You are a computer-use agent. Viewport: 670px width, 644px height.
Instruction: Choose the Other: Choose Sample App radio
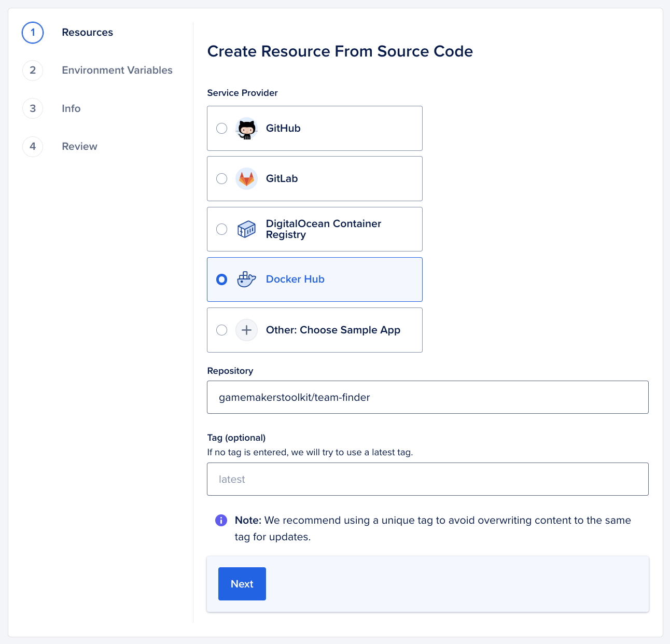coord(221,330)
